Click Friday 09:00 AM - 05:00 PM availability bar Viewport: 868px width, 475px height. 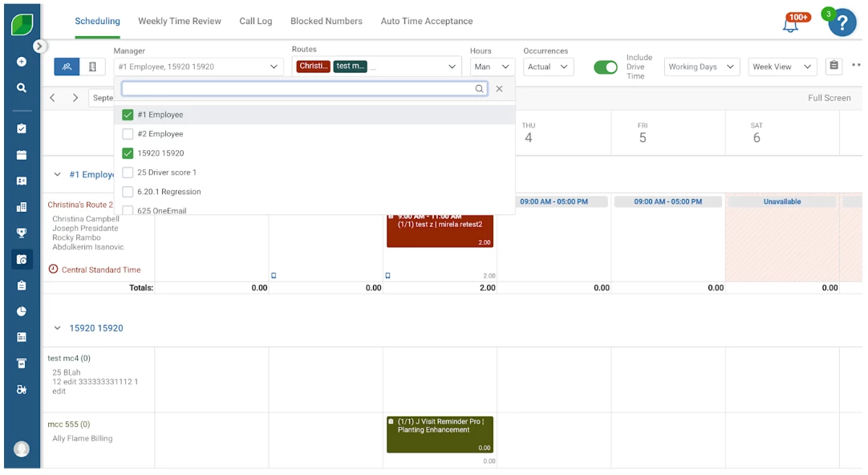668,202
